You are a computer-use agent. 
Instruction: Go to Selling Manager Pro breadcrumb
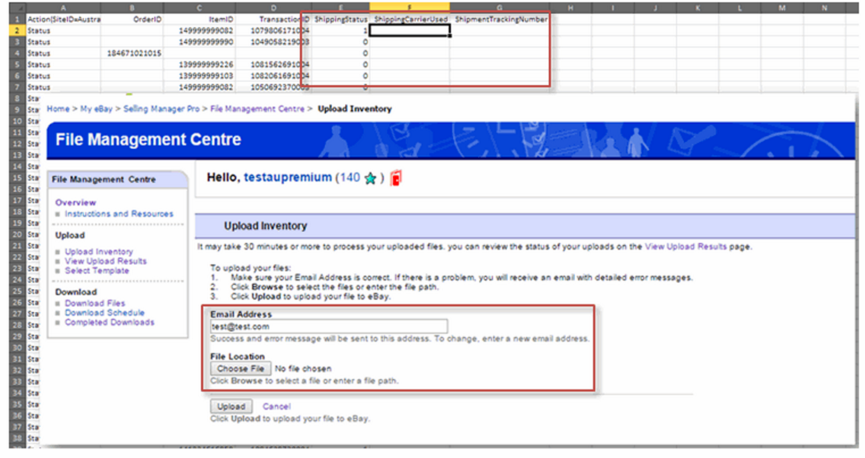click(161, 109)
